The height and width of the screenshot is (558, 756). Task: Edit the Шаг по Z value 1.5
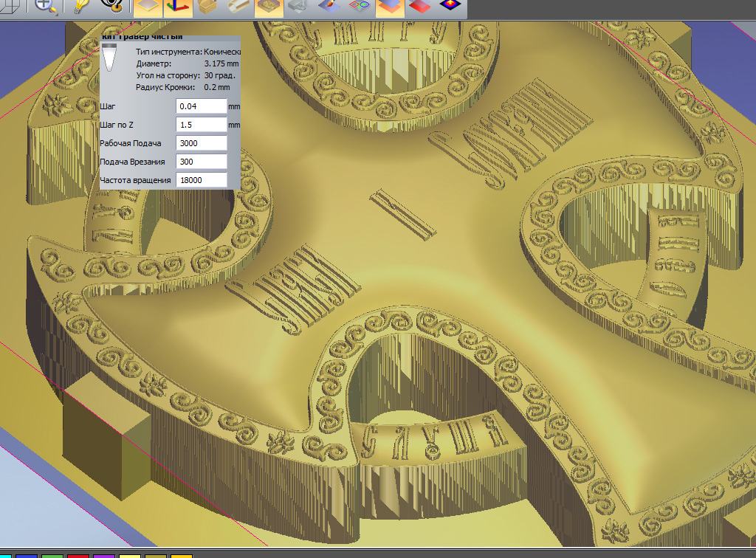[201, 125]
